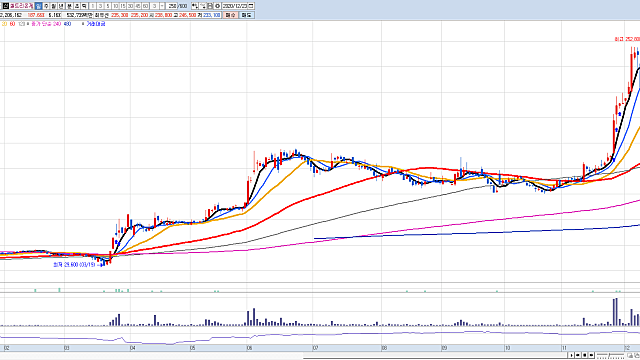The height and width of the screenshot is (360, 640).
Task: Switch to weekly (주) chart period
Action: tap(46, 6)
